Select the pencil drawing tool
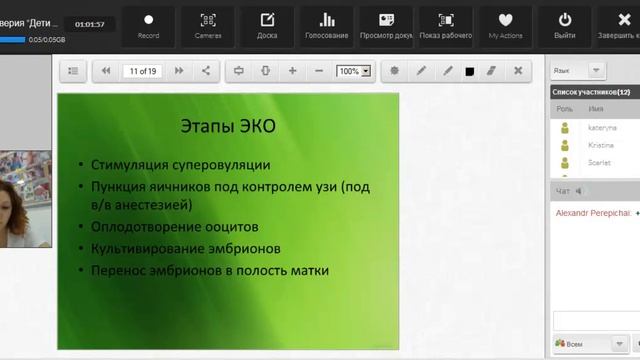 tap(421, 71)
